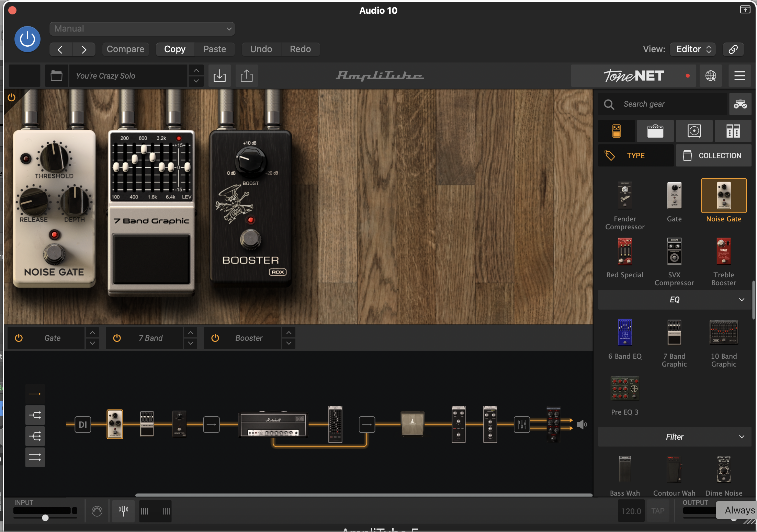The image size is (757, 532).
Task: Click the Search gear field
Action: click(x=663, y=104)
